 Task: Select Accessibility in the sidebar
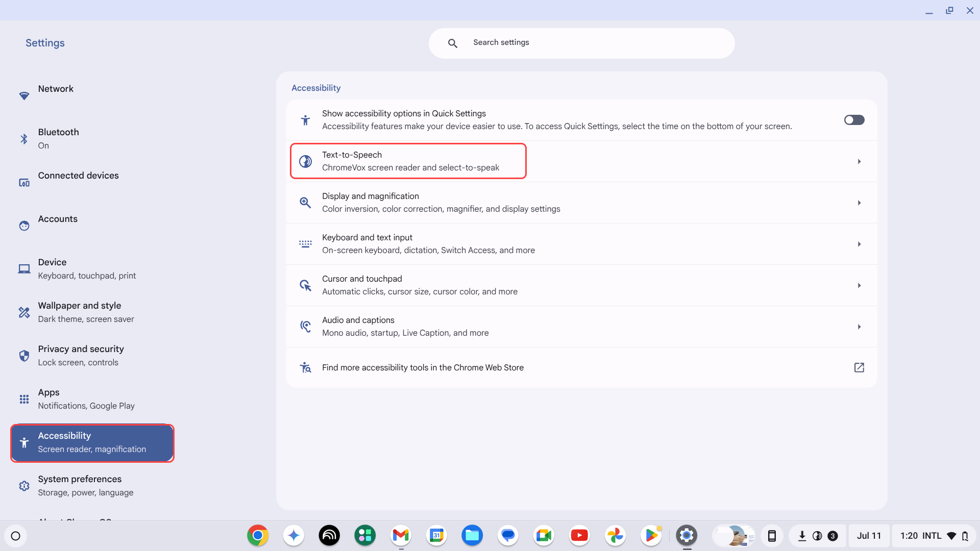click(x=92, y=442)
